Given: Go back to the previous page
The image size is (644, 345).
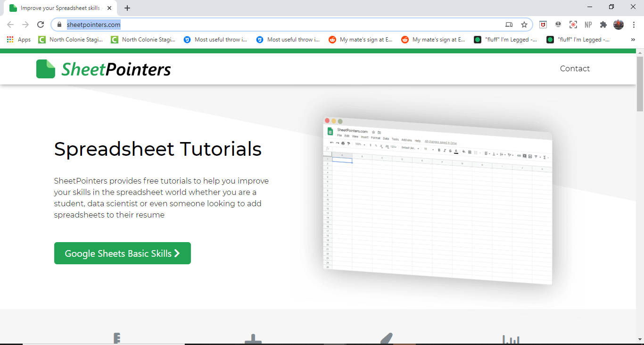Looking at the screenshot, I should click(x=10, y=25).
